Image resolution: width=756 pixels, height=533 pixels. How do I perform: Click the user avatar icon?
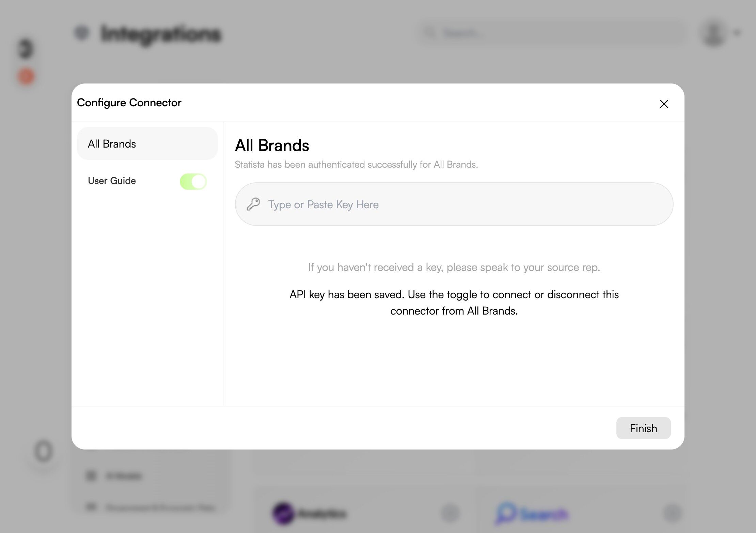point(713,33)
